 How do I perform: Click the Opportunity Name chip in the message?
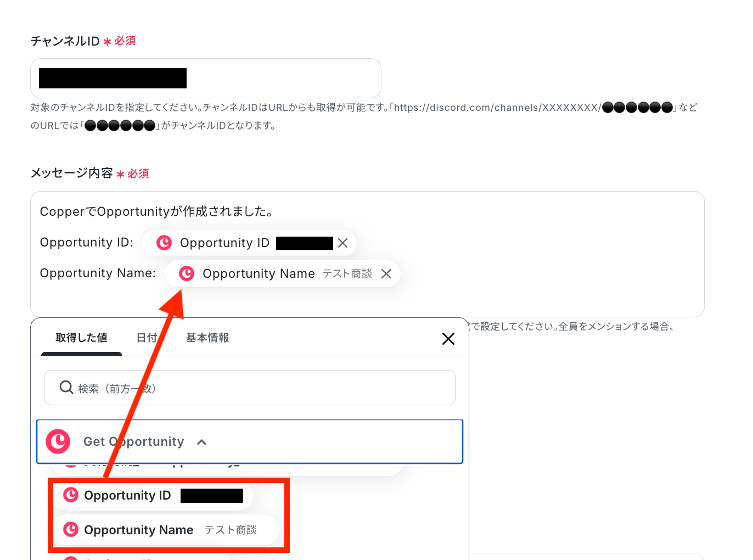click(282, 273)
